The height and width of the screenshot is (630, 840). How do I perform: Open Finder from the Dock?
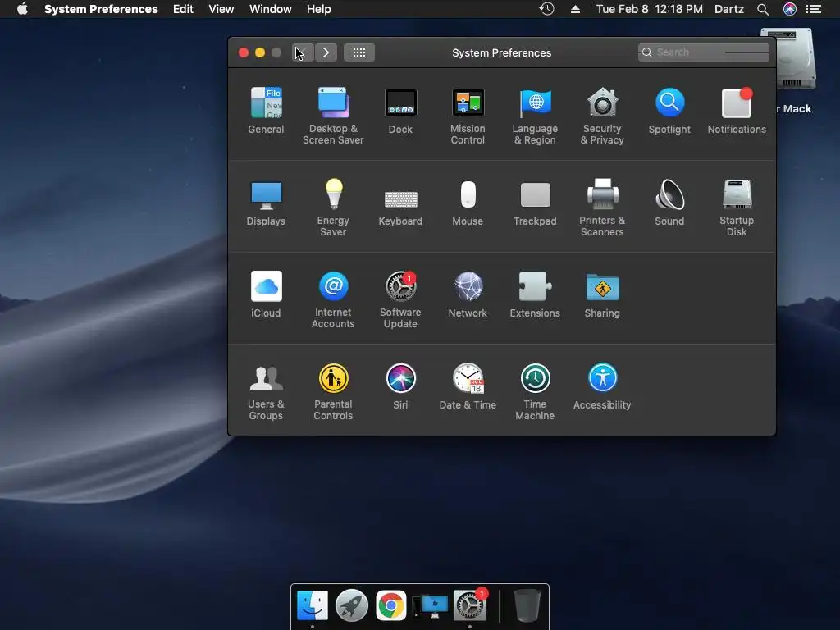tap(313, 605)
